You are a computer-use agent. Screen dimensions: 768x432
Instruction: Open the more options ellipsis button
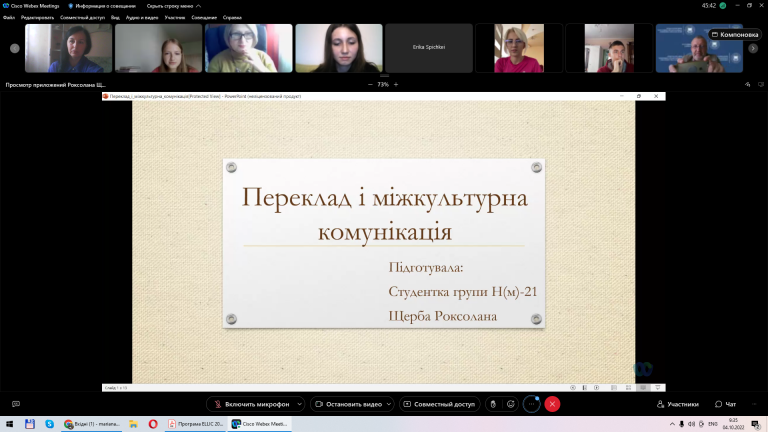tap(531, 404)
